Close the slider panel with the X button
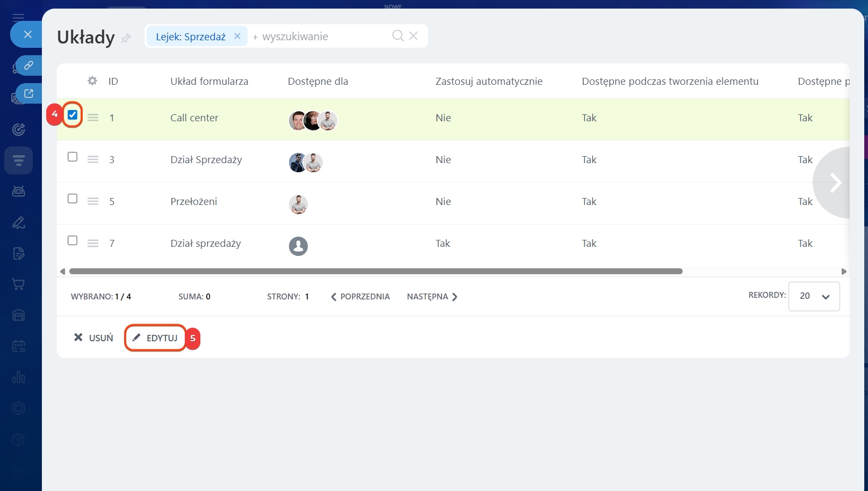 [x=28, y=34]
